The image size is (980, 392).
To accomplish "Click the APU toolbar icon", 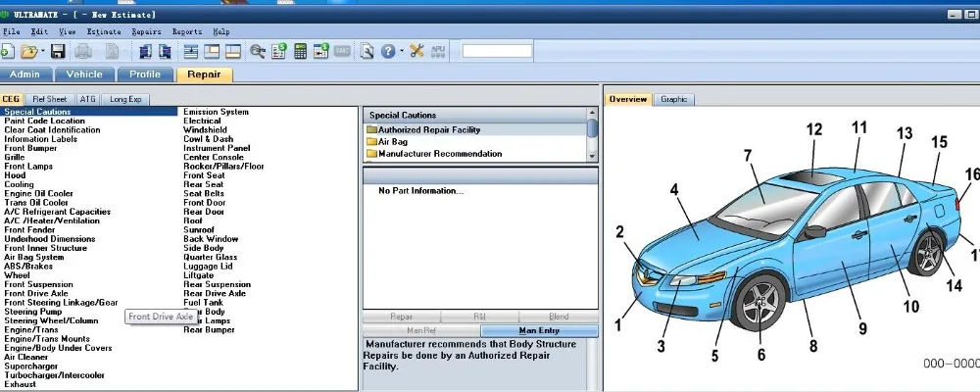I will pyautogui.click(x=438, y=51).
